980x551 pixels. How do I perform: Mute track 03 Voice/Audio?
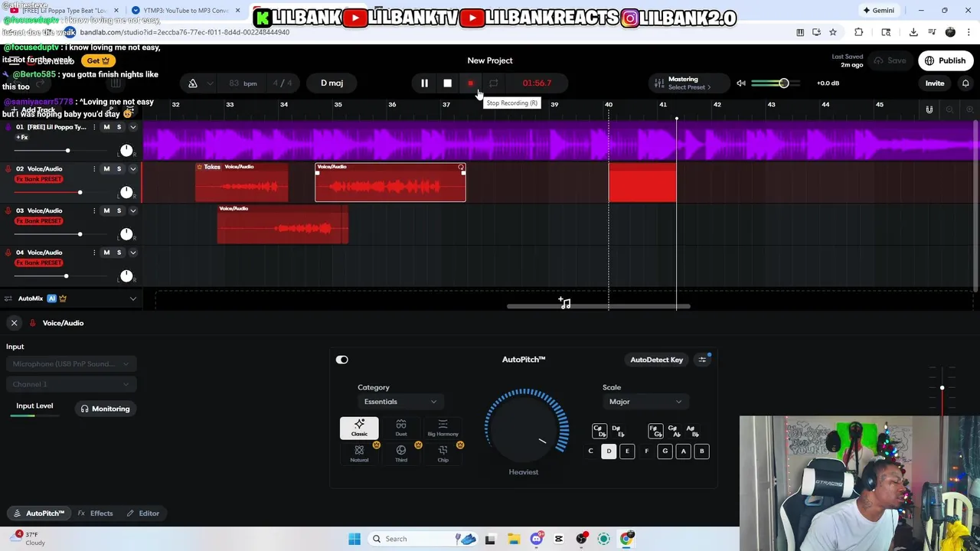point(106,211)
